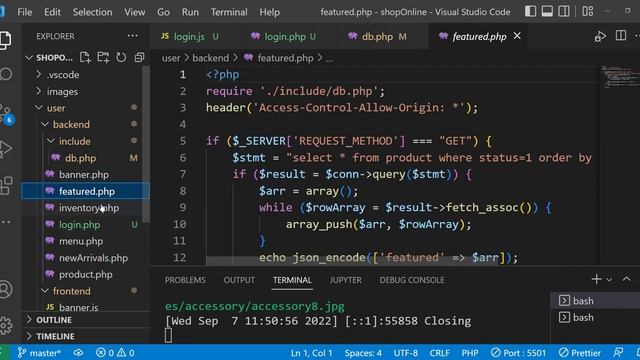640x360 pixels.
Task: Switch to JUPYTER panel tab
Action: [345, 280]
